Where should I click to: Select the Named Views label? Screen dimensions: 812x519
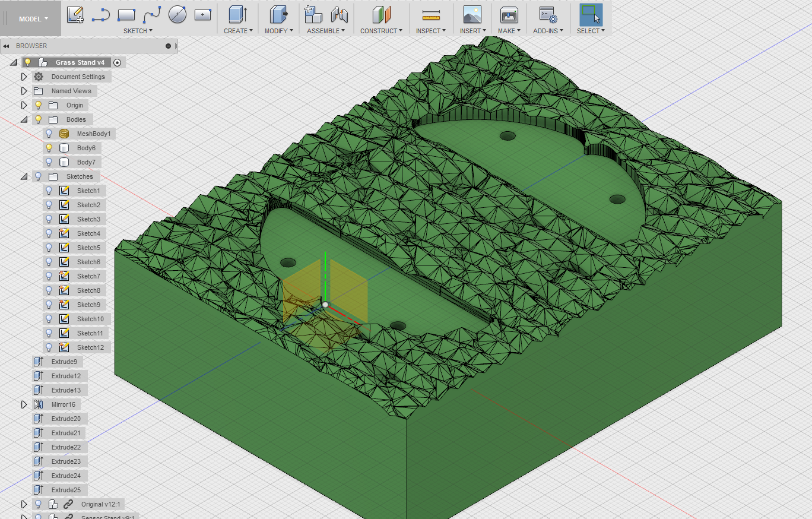click(71, 91)
